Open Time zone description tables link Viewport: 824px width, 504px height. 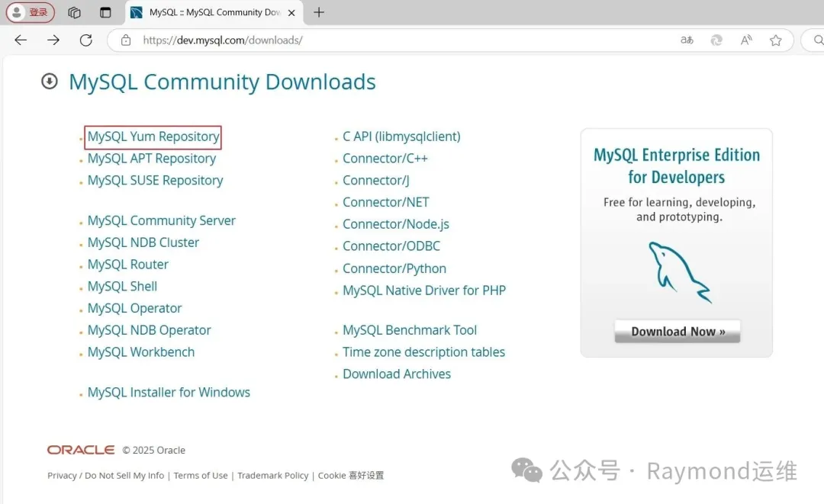pyautogui.click(x=423, y=352)
